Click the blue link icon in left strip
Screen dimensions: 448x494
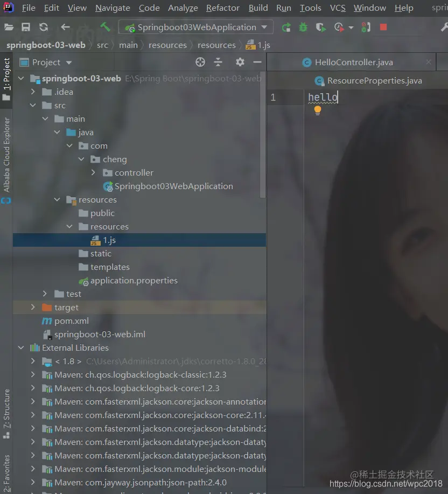click(6, 200)
